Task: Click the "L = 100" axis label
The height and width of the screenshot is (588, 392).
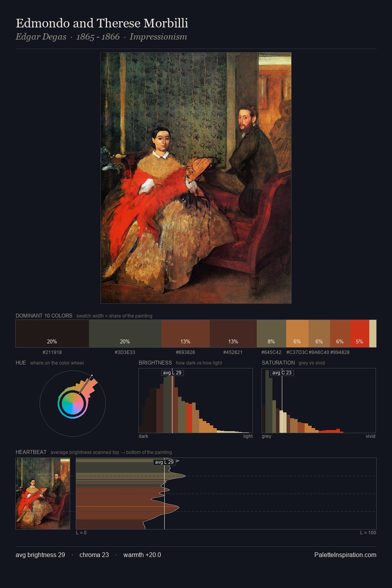Action: point(368,532)
